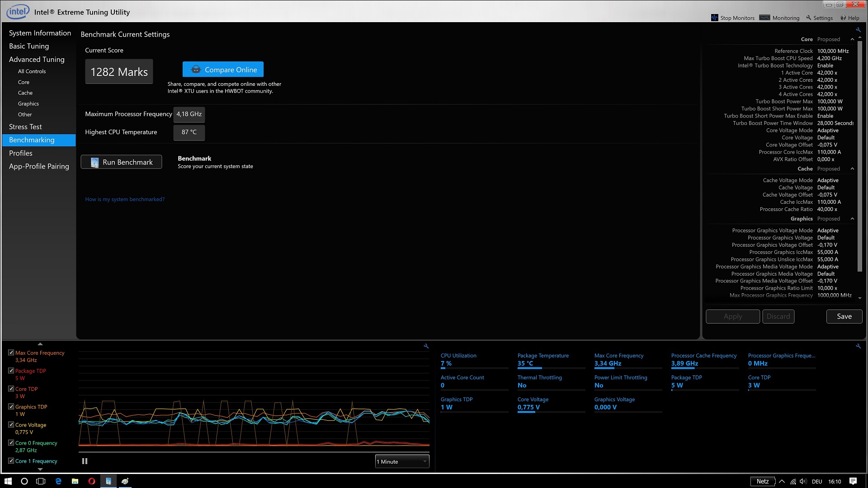868x488 pixels.
Task: Click the wrench icon above the graph
Action: tap(426, 346)
